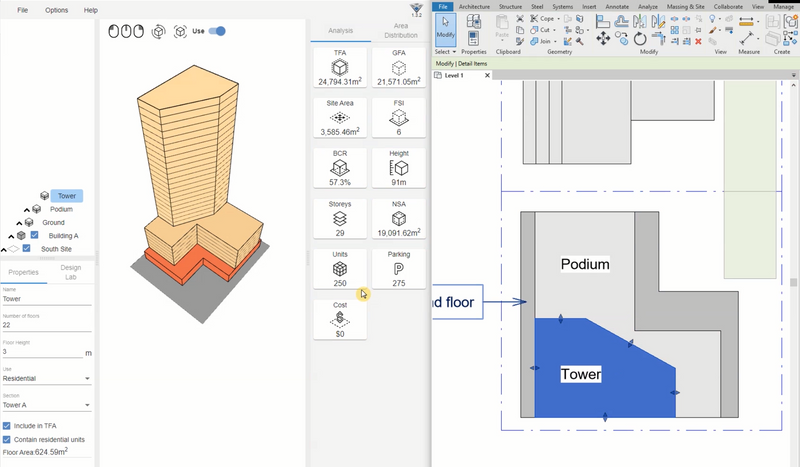
Task: Click the Number of floors input field
Action: tap(46, 325)
